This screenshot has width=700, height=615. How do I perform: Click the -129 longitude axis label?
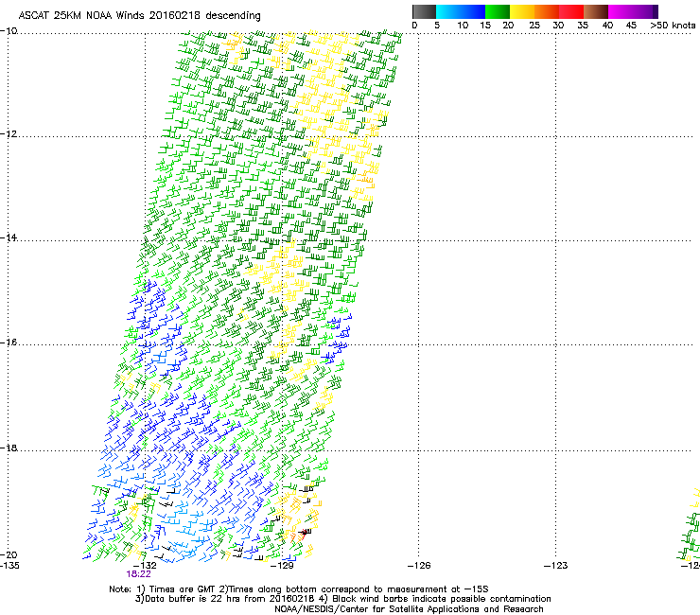tap(282, 566)
